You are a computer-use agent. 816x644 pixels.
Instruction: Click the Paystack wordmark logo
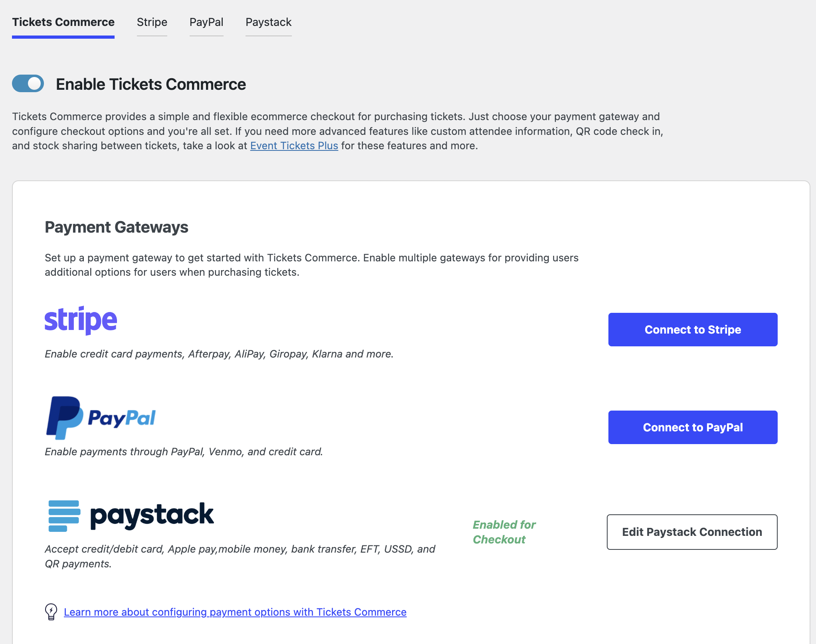coord(152,515)
